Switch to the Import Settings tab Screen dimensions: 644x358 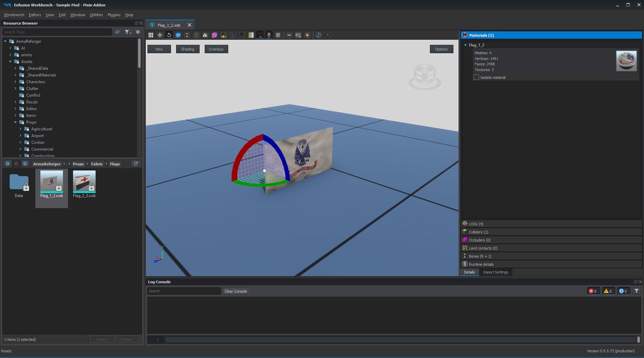[x=495, y=272]
